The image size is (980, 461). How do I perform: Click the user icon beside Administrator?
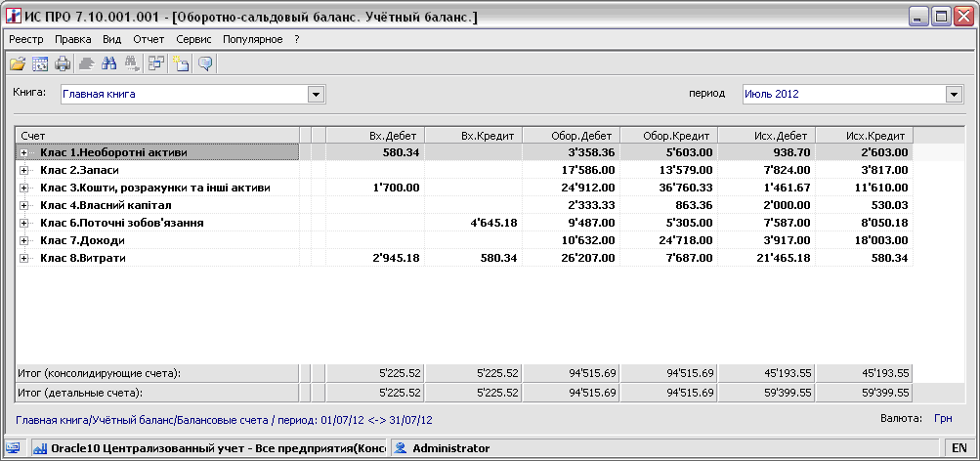pyautogui.click(x=402, y=448)
